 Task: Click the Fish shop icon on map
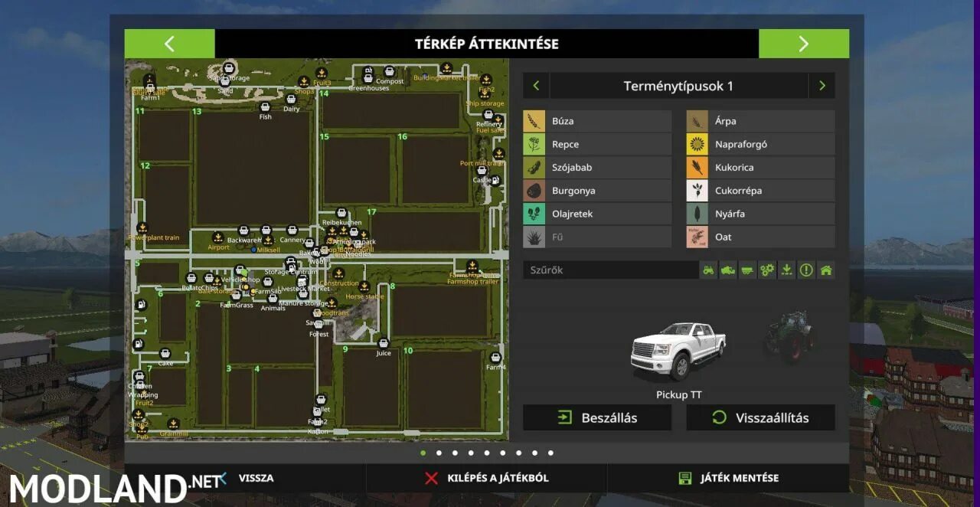(x=266, y=107)
